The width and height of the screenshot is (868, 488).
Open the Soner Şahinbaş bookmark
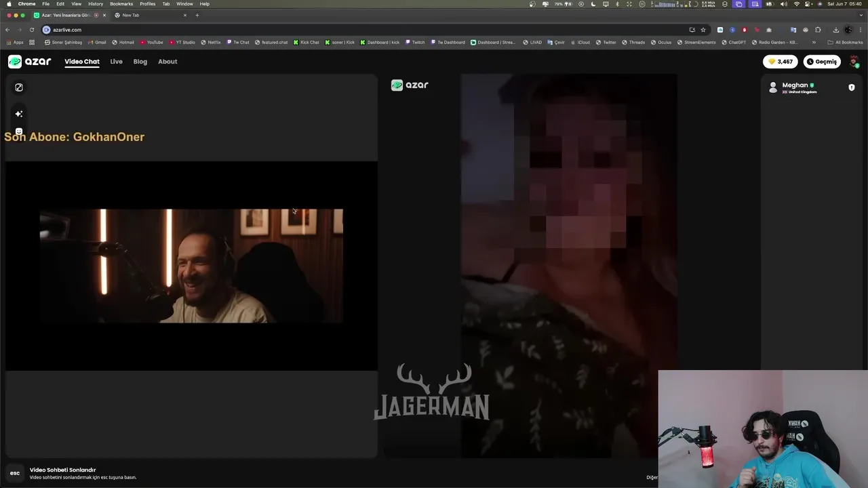tap(63, 42)
